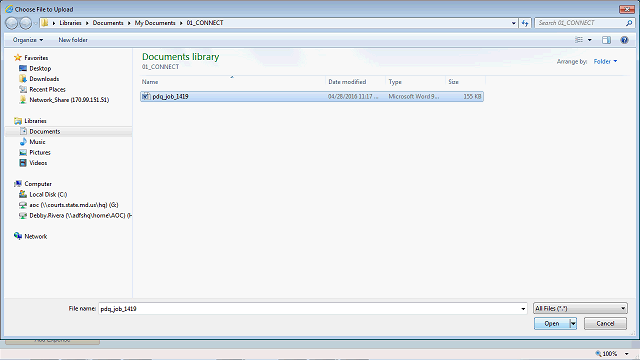Screen dimensions: 640x360
Task: Expand the Libraries breadcrumb arrow
Action: tap(87, 23)
